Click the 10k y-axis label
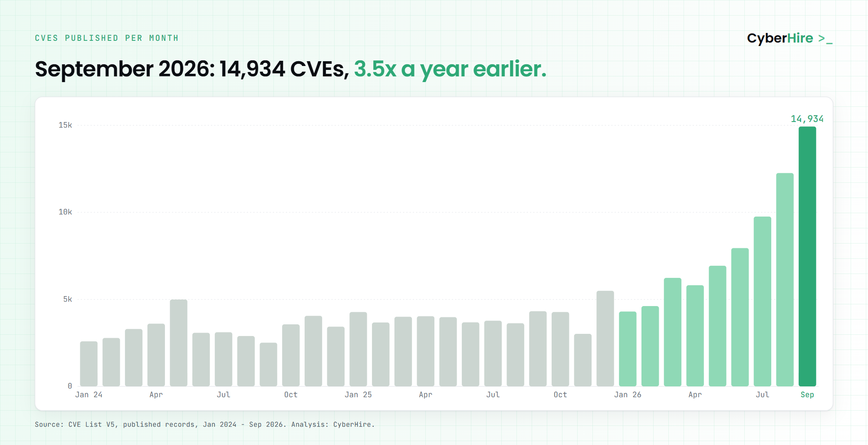This screenshot has height=445, width=868. (65, 212)
